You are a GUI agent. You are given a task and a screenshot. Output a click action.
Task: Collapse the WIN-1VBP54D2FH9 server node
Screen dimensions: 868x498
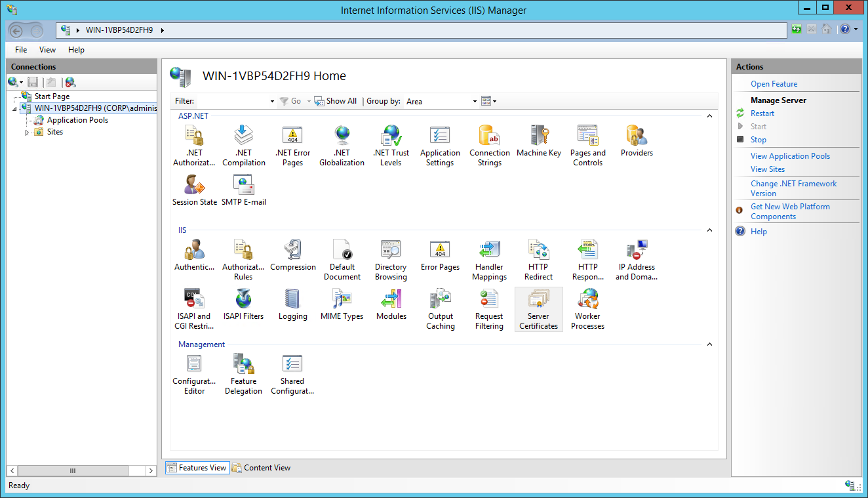(15, 109)
